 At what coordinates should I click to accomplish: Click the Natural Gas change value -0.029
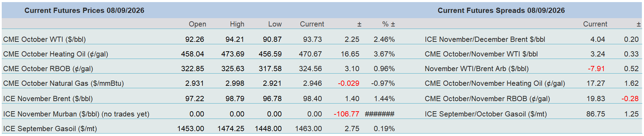pos(349,83)
